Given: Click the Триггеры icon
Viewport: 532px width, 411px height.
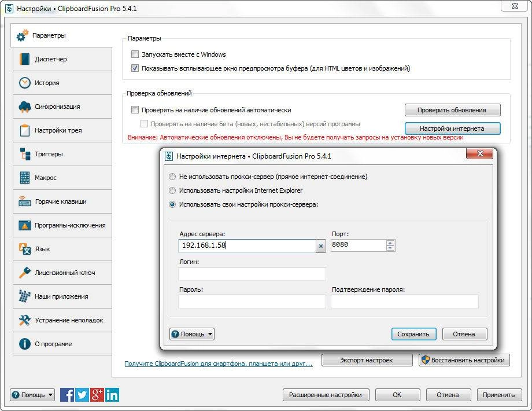Looking at the screenshot, I should tap(25, 154).
